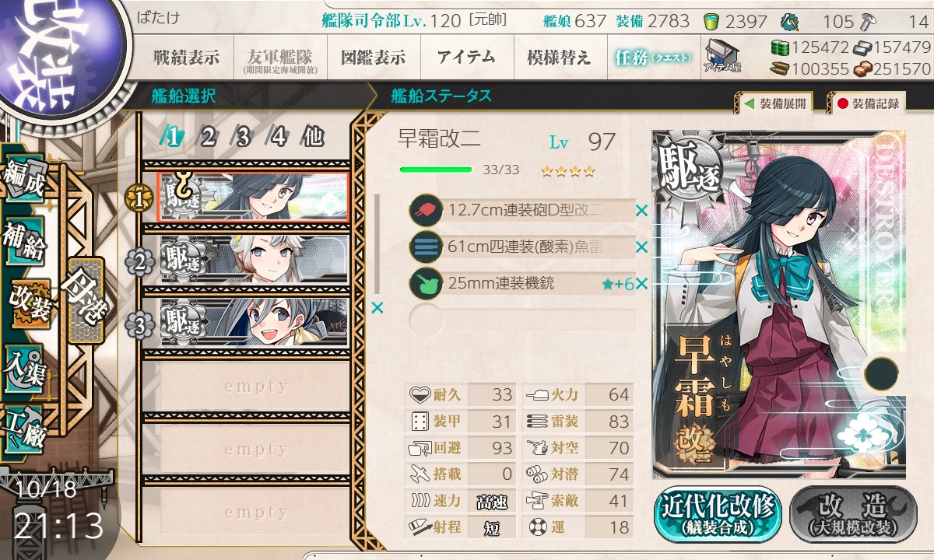Image resolution: width=934 pixels, height=560 pixels.
Task: Click the 12.7cm連装砲D型 main gun icon
Action: (426, 210)
